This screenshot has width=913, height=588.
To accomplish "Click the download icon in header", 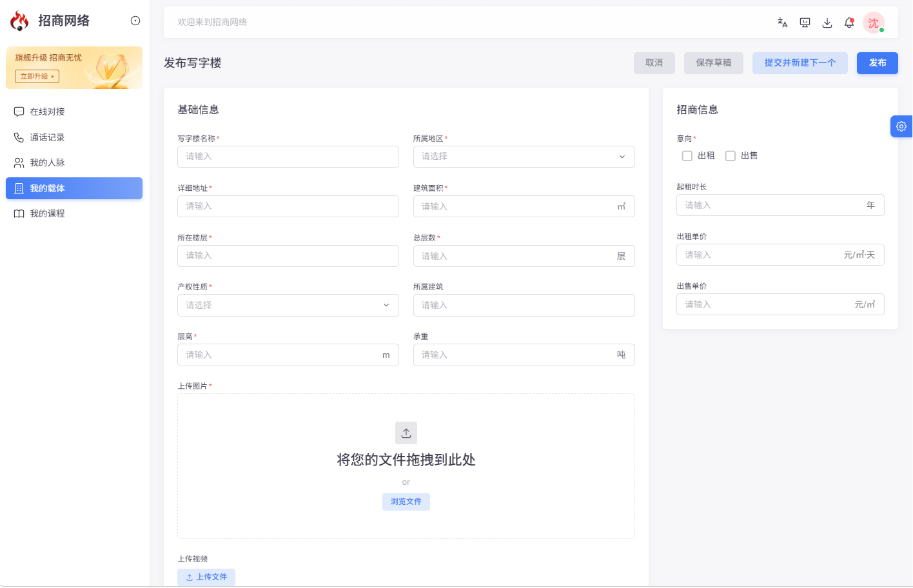I will tap(827, 23).
